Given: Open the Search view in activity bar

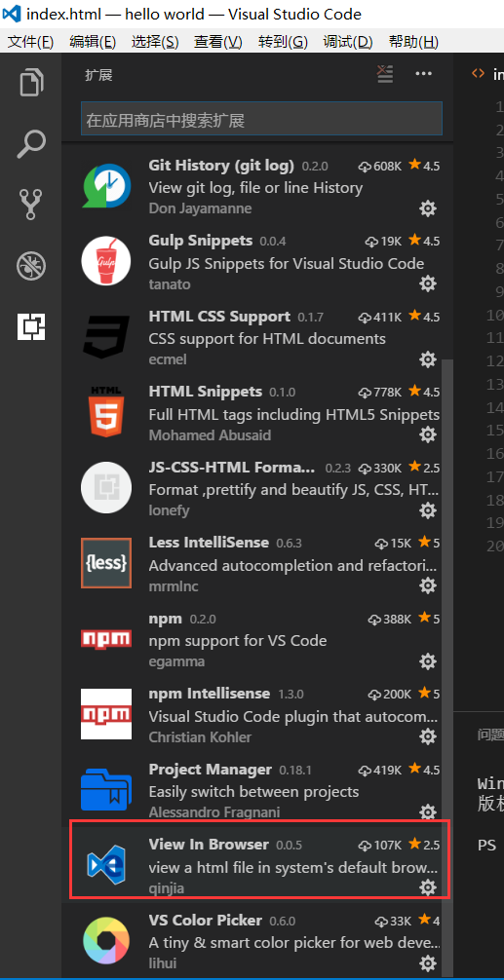Looking at the screenshot, I should click(31, 144).
